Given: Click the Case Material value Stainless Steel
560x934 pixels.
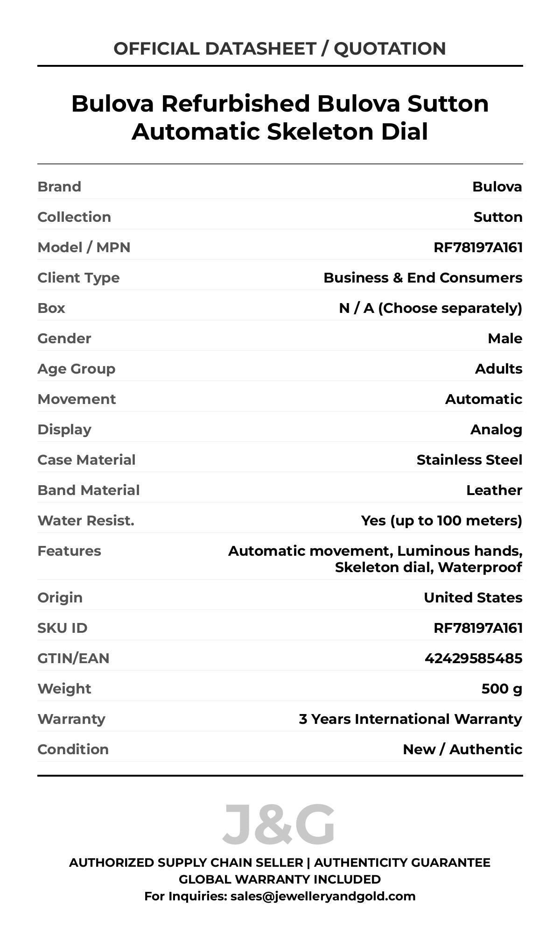Looking at the screenshot, I should pyautogui.click(x=469, y=460).
